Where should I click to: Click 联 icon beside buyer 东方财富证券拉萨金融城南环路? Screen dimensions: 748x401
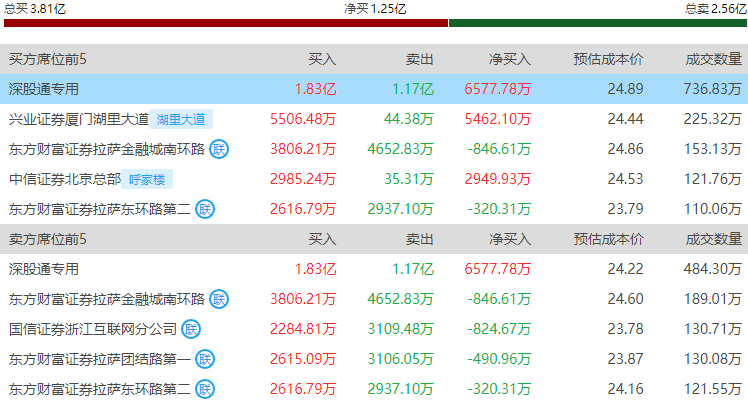pos(219,149)
